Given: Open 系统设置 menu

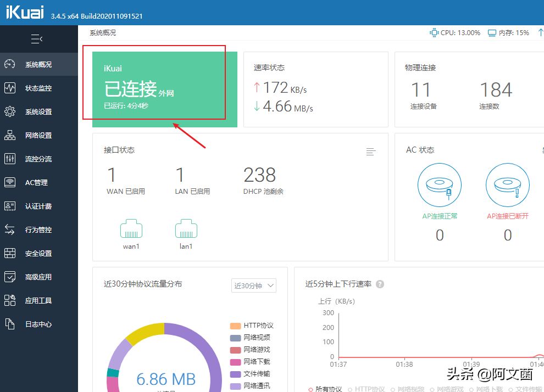Looking at the screenshot, I should 39,111.
